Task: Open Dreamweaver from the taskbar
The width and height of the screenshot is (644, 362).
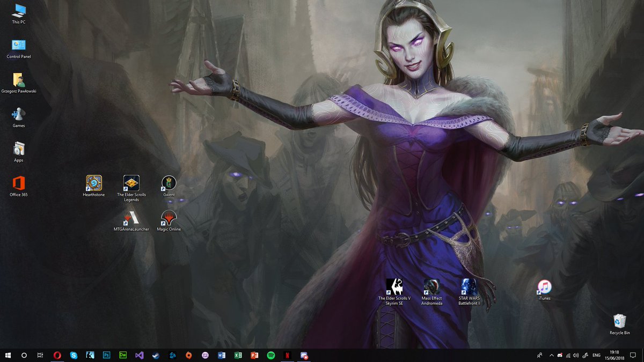Action: (x=123, y=355)
